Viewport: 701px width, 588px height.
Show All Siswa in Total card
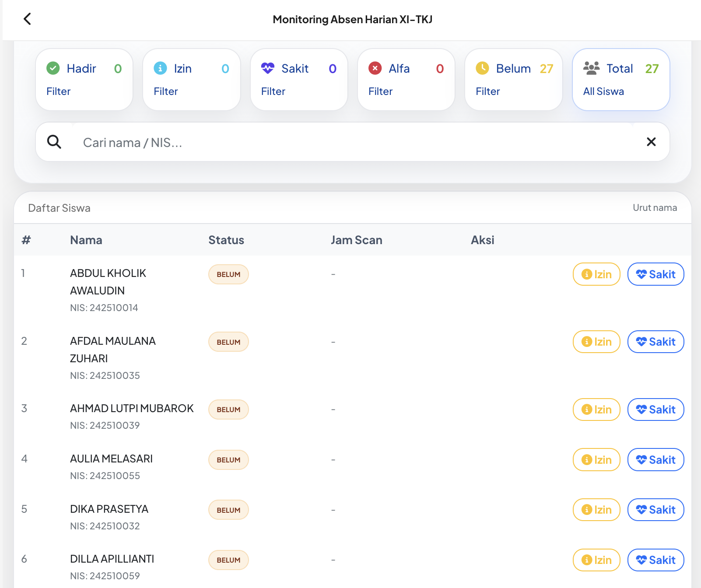click(603, 91)
